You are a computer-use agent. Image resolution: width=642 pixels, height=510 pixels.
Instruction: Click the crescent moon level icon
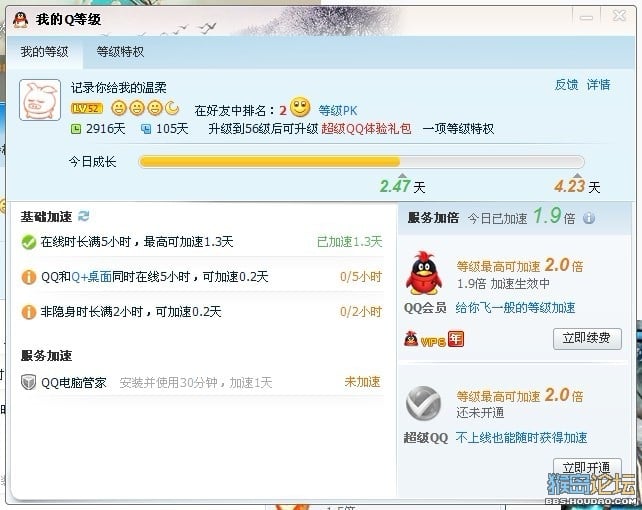click(172, 108)
